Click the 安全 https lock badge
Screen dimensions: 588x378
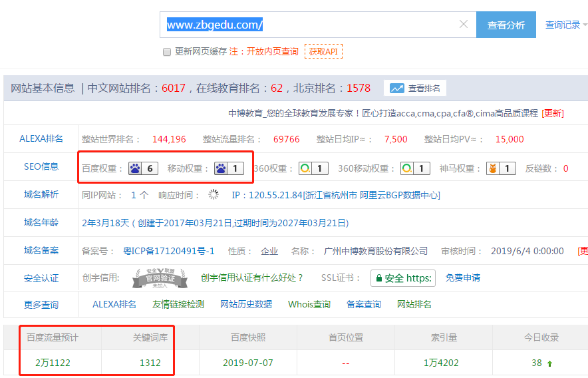[x=403, y=278]
